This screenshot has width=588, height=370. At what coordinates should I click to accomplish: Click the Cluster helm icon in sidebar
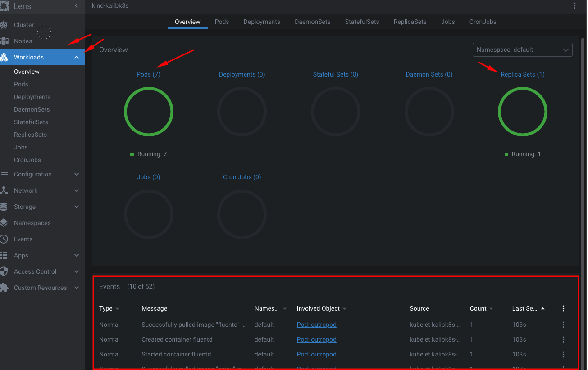coord(4,25)
